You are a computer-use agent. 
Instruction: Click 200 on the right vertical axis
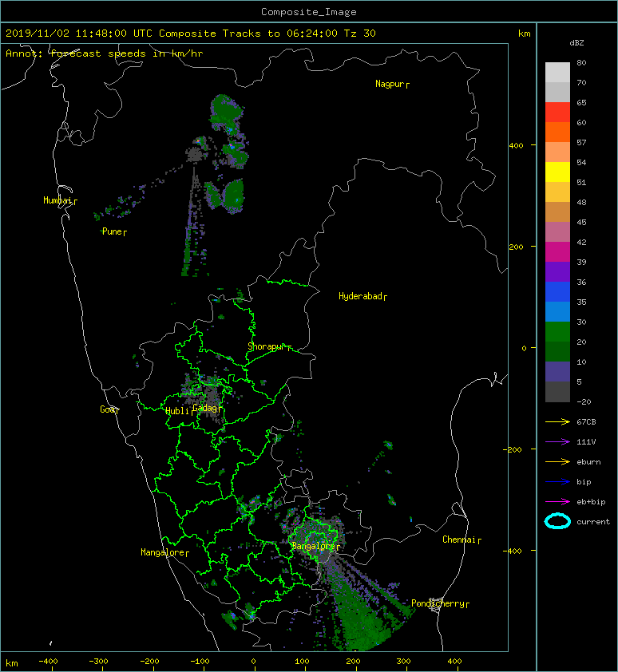click(516, 247)
